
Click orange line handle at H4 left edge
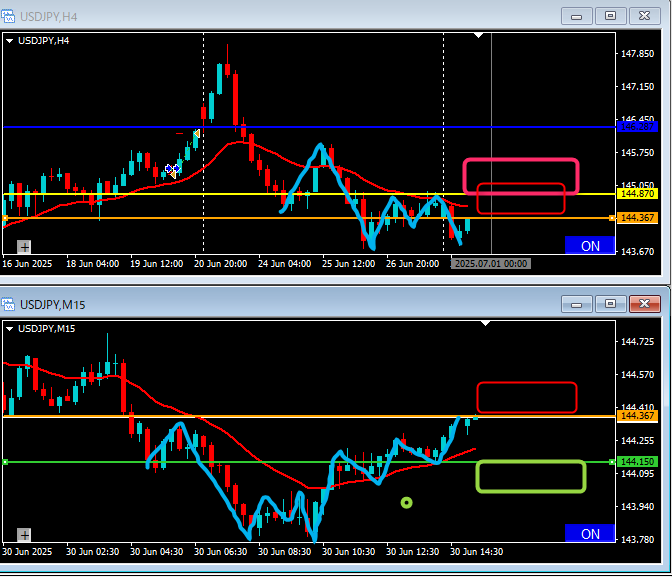[x=5, y=218]
